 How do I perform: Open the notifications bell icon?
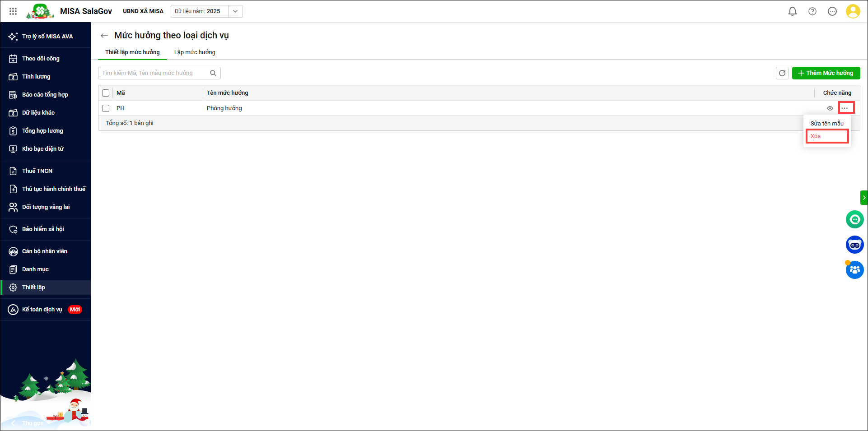792,11
